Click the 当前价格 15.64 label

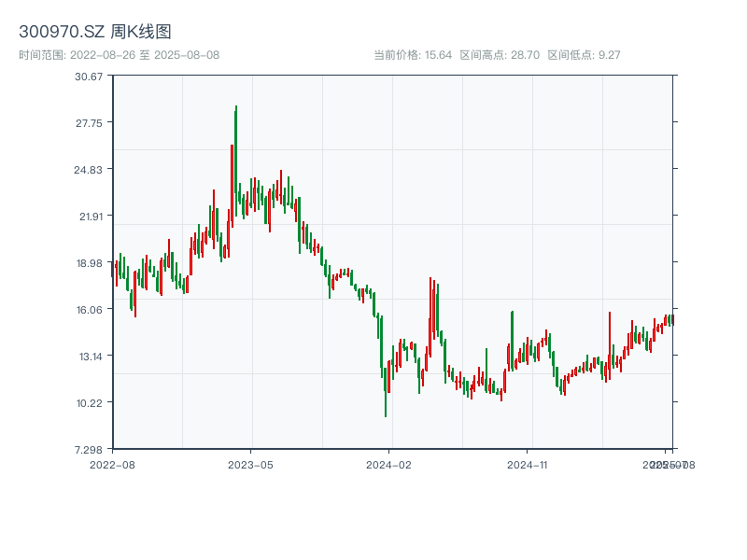click(413, 55)
